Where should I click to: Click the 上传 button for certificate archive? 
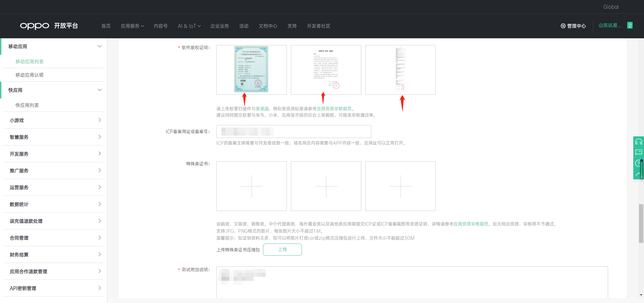pos(282,250)
